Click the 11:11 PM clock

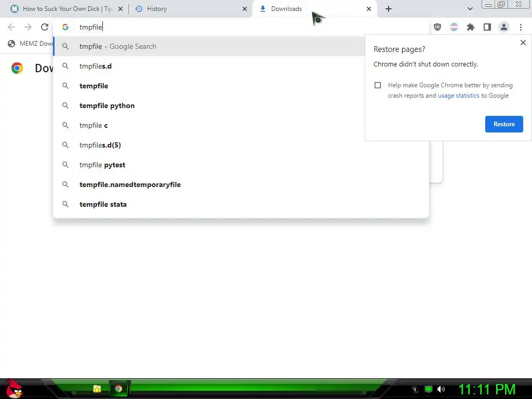point(487,389)
